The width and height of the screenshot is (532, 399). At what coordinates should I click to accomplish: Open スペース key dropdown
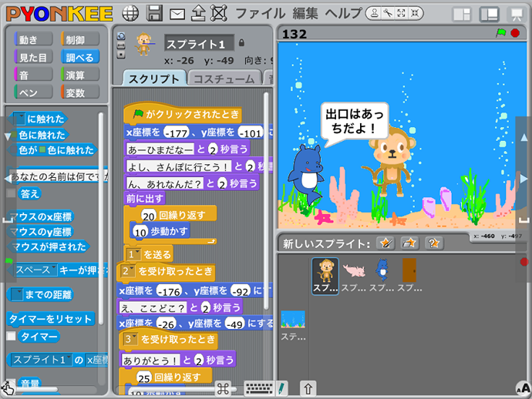point(53,270)
